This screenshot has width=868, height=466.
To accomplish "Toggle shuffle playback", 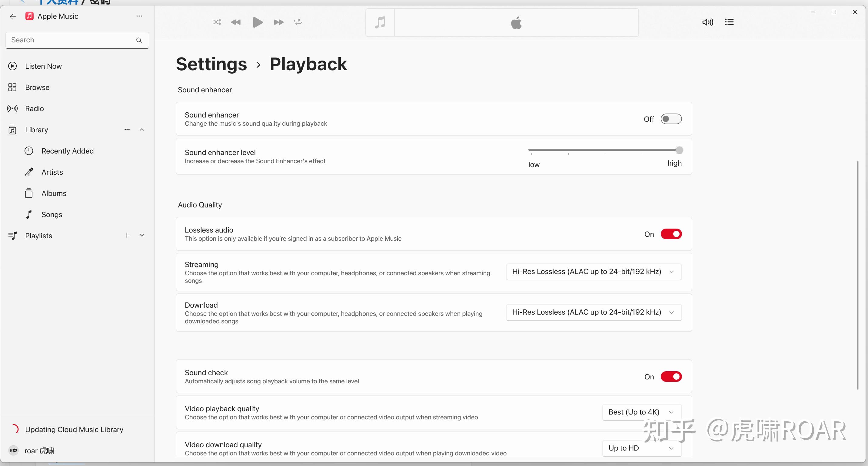I will pyautogui.click(x=217, y=22).
